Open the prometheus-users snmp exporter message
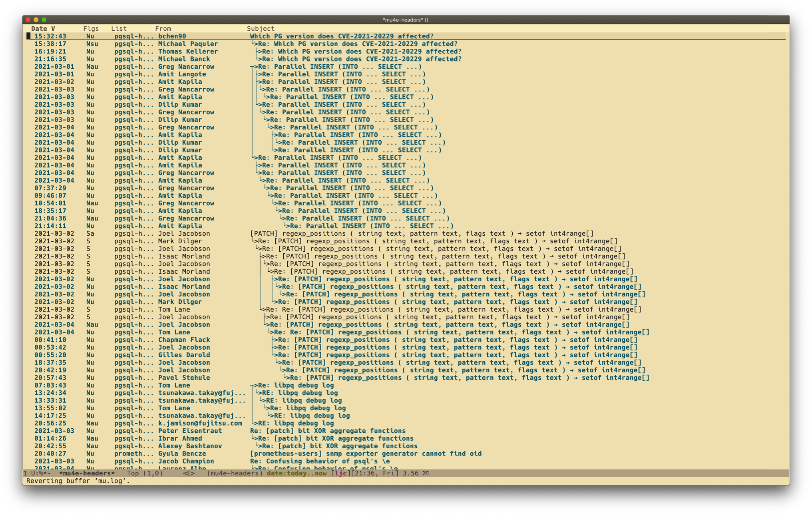 pyautogui.click(x=366, y=453)
